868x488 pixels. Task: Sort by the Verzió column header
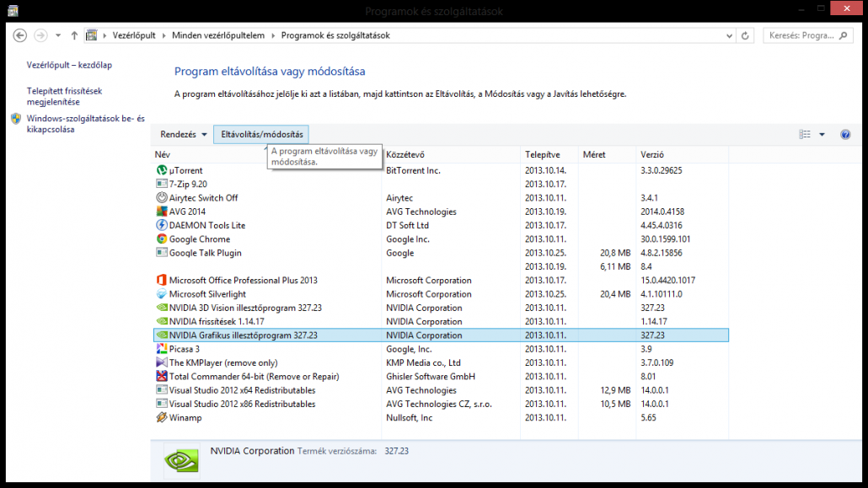pos(682,154)
